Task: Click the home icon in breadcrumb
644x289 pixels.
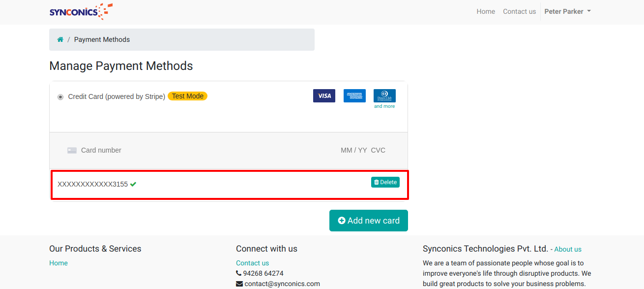Action: pos(60,39)
